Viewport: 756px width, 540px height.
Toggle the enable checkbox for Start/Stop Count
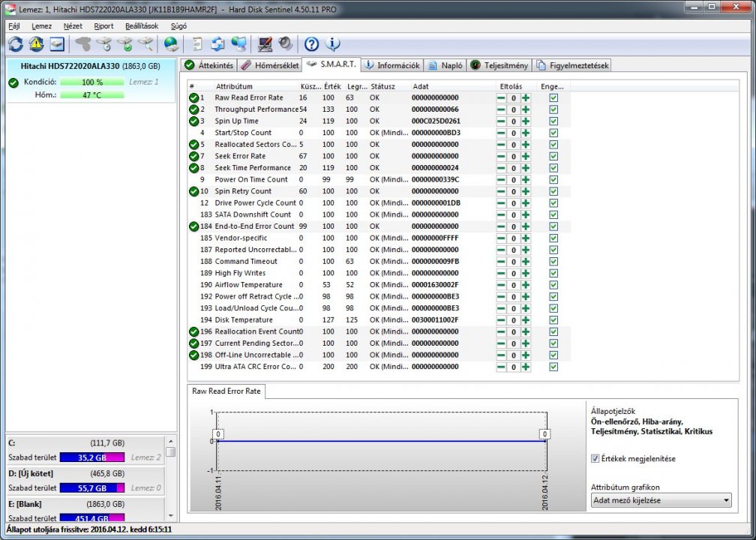553,133
